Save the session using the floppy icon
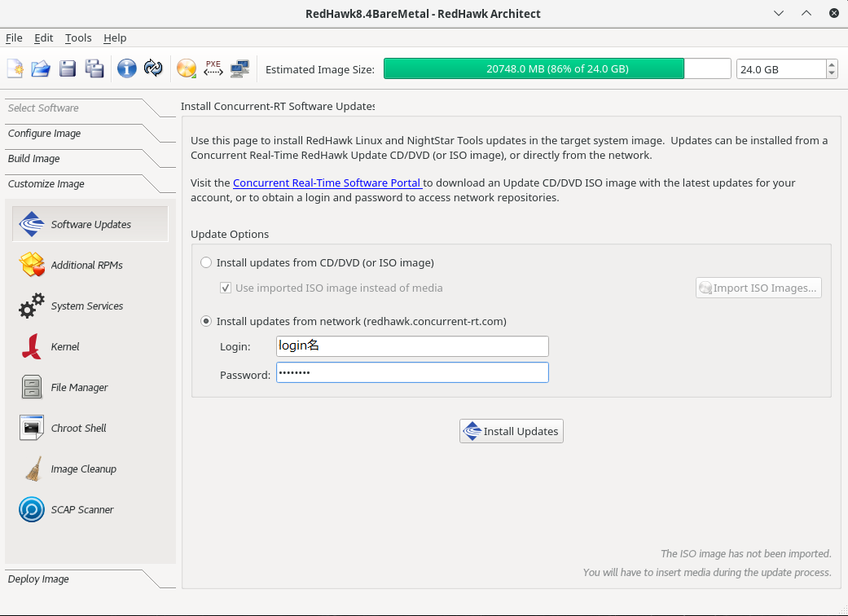The height and width of the screenshot is (616, 848). point(68,68)
